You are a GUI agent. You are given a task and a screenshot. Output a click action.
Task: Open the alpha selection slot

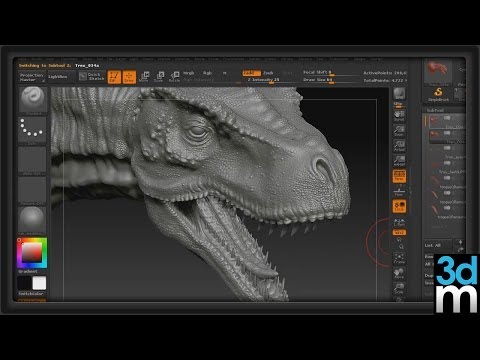pyautogui.click(x=32, y=160)
